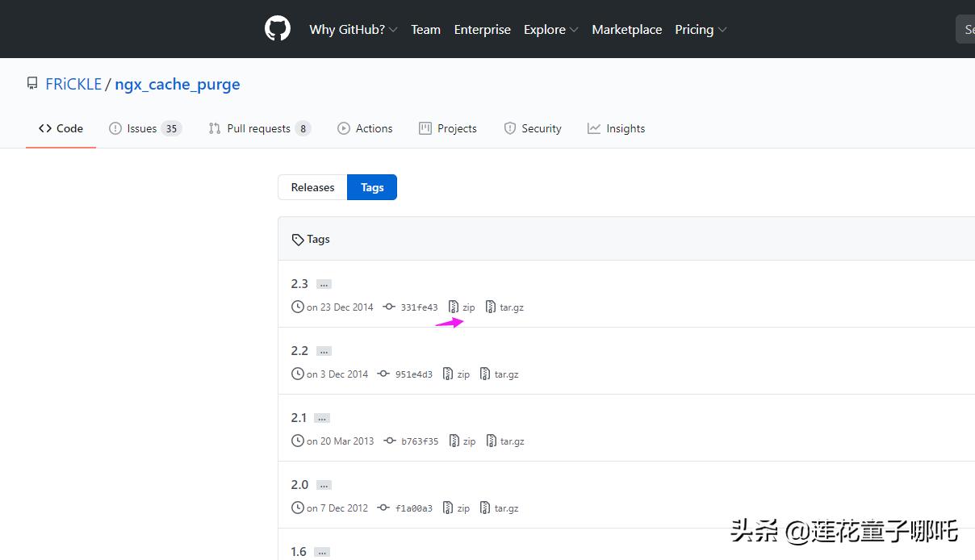
Task: Switch to the Releases view
Action: pyautogui.click(x=312, y=186)
